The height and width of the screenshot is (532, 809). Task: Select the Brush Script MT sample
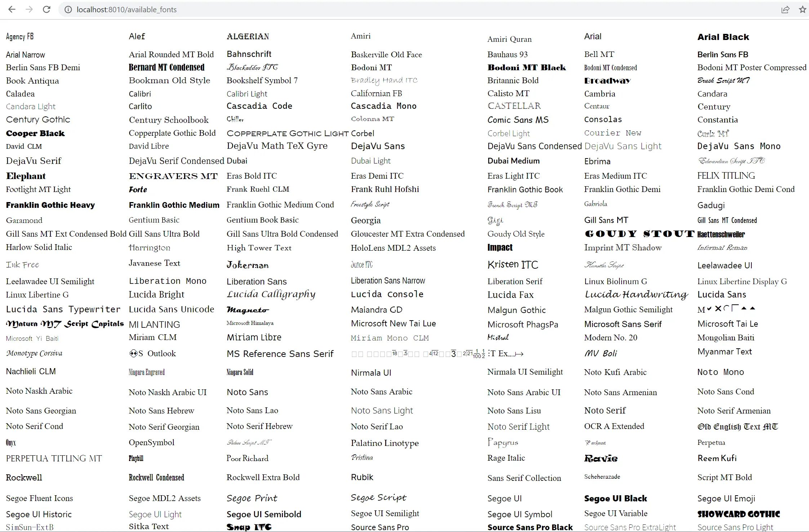(x=724, y=81)
